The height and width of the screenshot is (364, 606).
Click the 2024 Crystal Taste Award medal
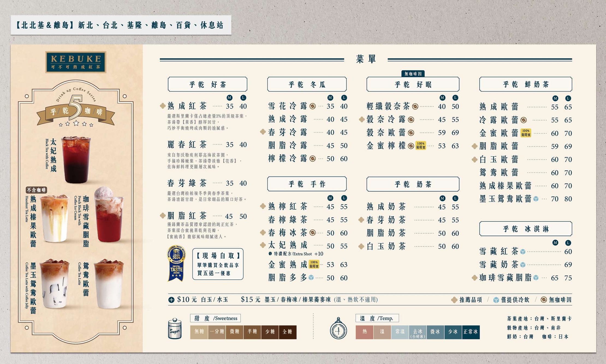click(x=176, y=263)
